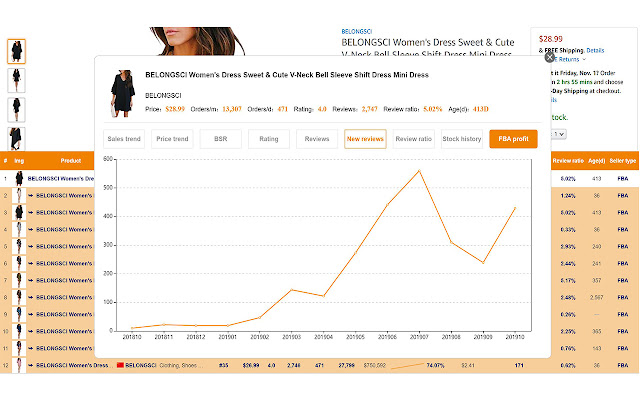The image size is (640, 400).
Task: Open row 1 BELONGSCI Women's Dress link
Action: pyautogui.click(x=60, y=178)
